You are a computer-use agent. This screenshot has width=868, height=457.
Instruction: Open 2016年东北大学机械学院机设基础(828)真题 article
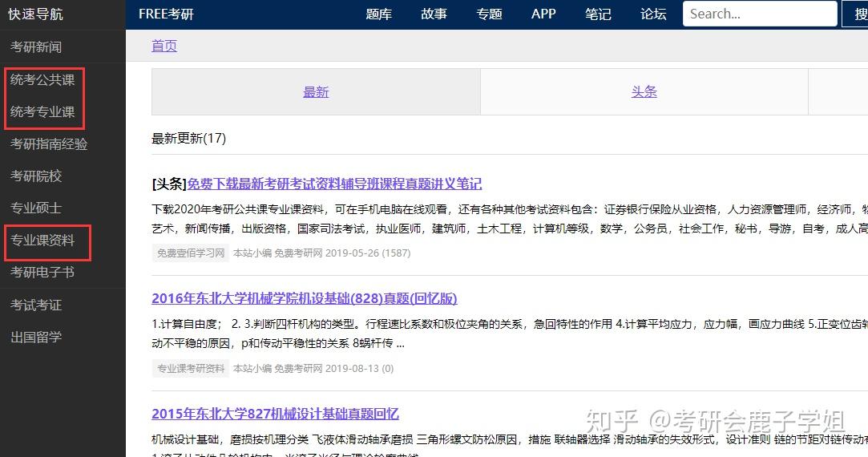[x=305, y=298]
